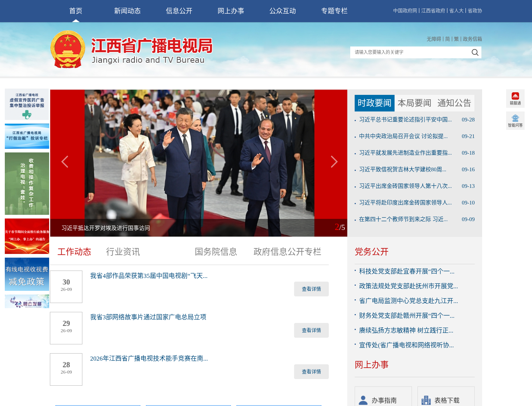Open 治理电视套娃收费 green banner
The image size is (532, 406).
[x=27, y=183]
